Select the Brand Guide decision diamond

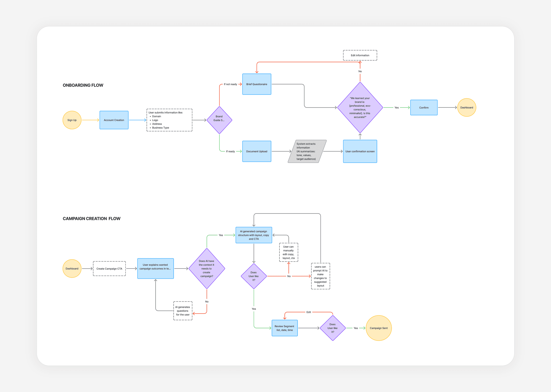[x=219, y=120]
